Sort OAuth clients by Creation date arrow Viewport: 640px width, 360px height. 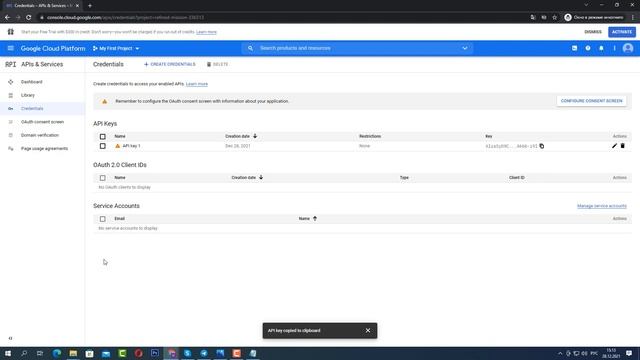[261, 177]
